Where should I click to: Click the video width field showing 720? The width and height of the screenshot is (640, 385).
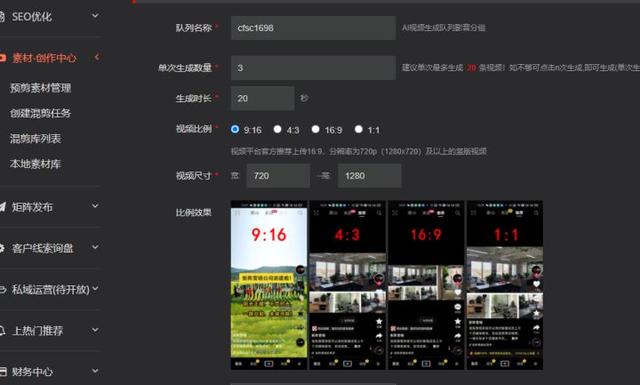(278, 176)
